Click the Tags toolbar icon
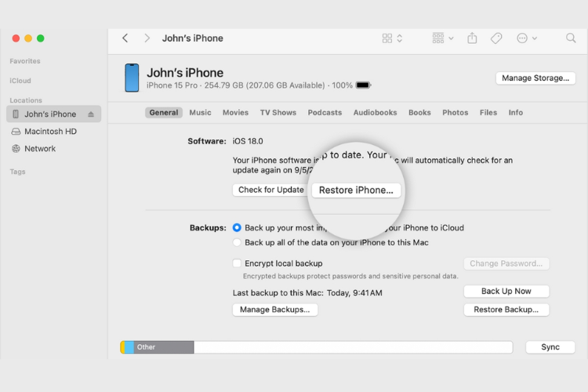This screenshot has width=588, height=392. [496, 38]
